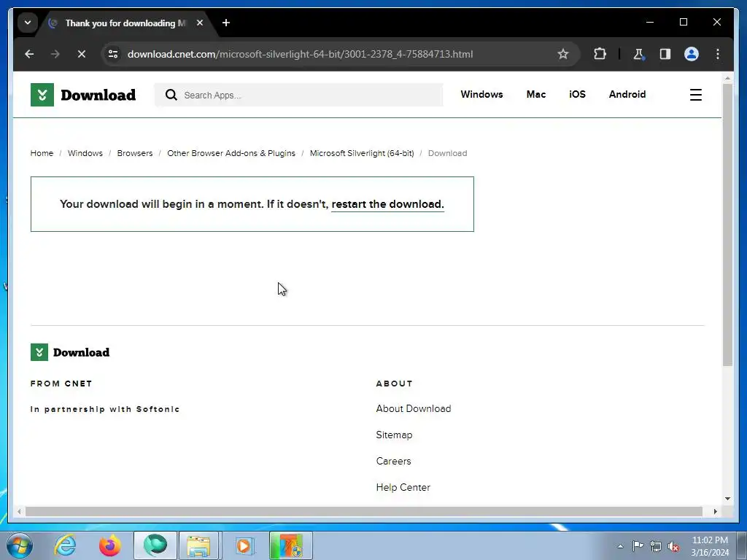
Task: Open the Help Center footer link
Action: pyautogui.click(x=403, y=487)
